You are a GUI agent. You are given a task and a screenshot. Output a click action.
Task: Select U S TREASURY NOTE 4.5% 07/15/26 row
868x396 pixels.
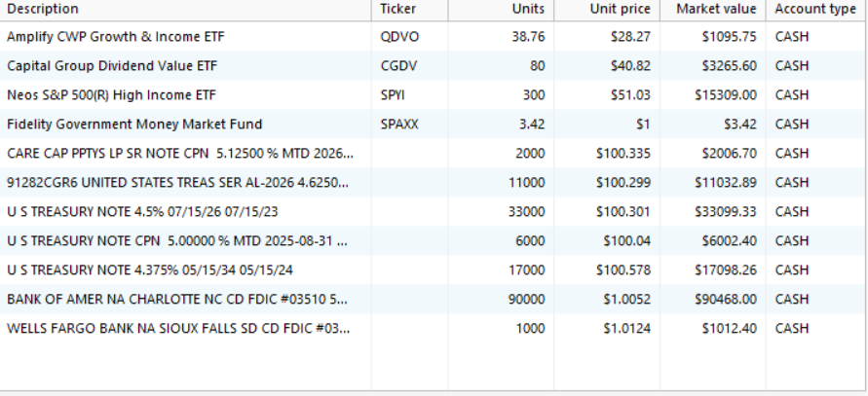(432, 212)
